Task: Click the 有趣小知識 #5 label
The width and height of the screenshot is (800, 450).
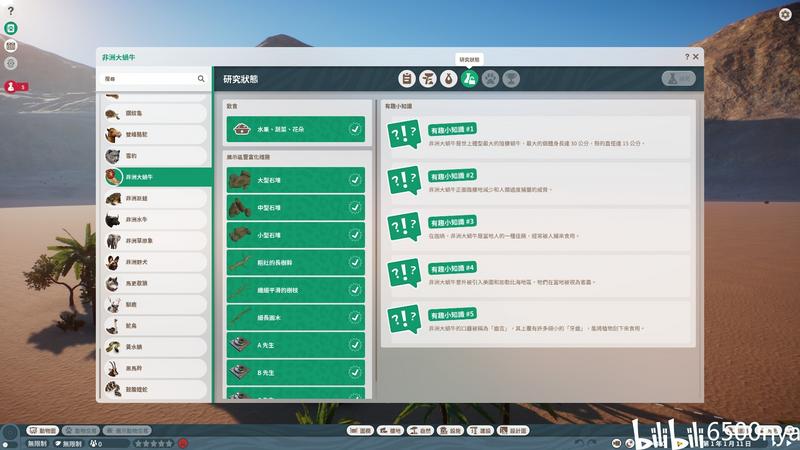Action: point(452,315)
